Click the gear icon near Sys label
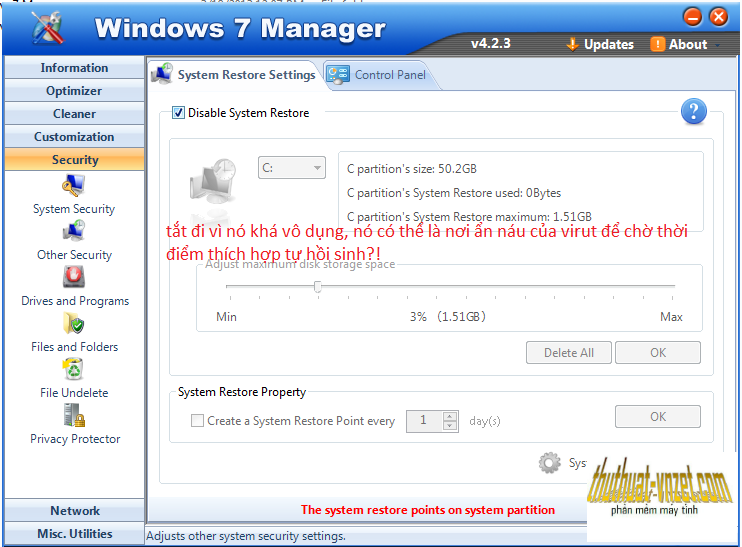The image size is (742, 547). pos(549,463)
